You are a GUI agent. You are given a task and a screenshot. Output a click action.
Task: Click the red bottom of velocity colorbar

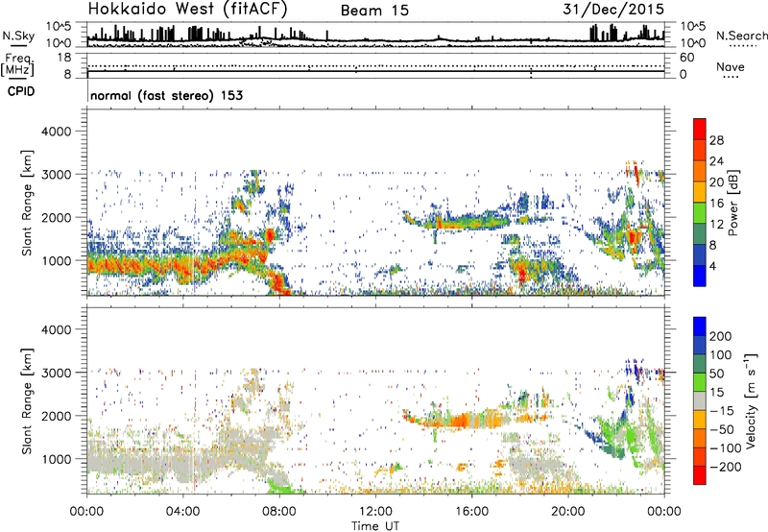pyautogui.click(x=700, y=475)
